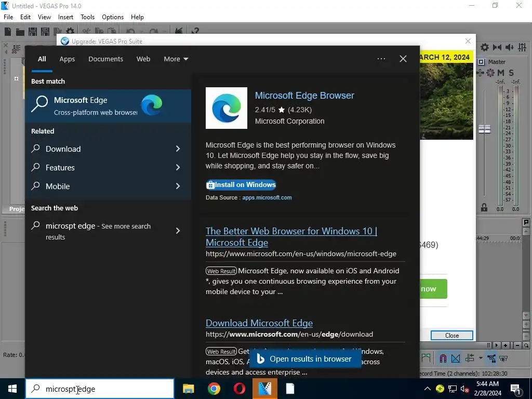The height and width of the screenshot is (399, 532).
Task: Toggle Auto Ripple button
Action: click(470, 358)
